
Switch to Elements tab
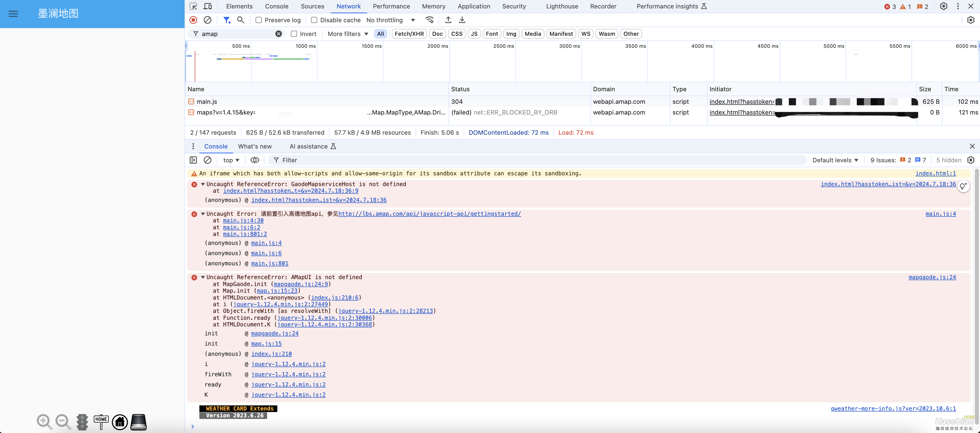(x=239, y=6)
